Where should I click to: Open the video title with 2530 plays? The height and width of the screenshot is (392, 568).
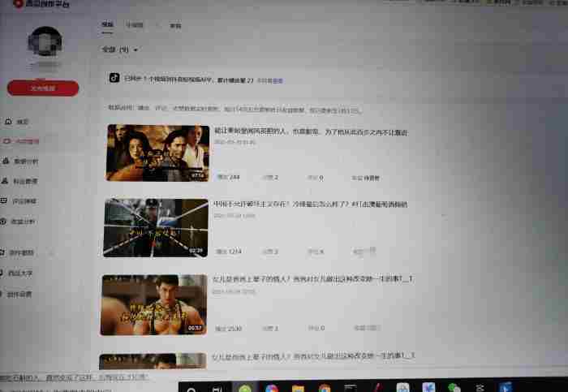coord(312,278)
